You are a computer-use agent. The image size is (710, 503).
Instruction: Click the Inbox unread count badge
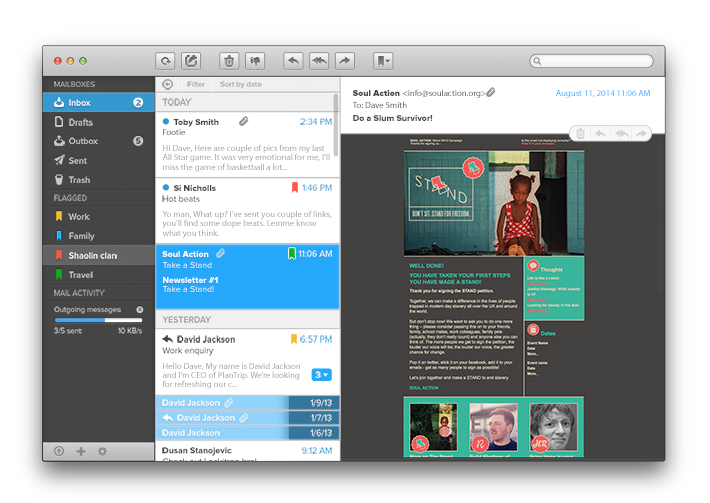click(x=138, y=103)
